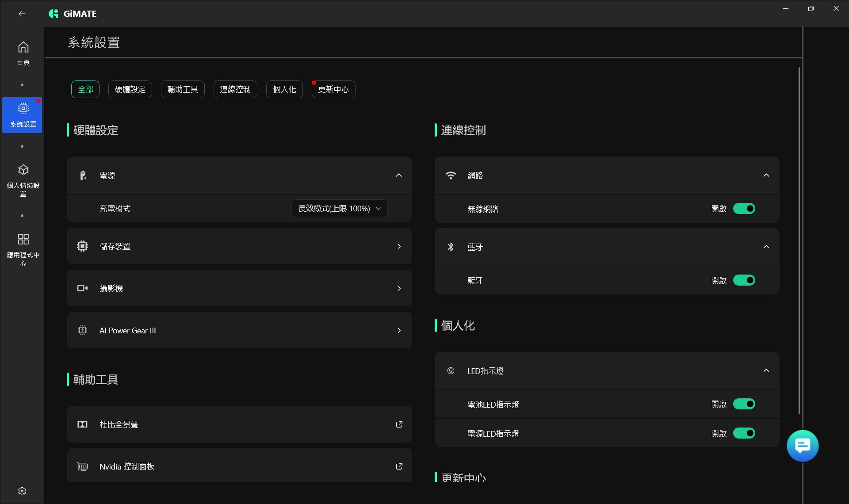This screenshot has width=849, height=504.
Task: Click the 個人化 section heading
Action: 458,326
